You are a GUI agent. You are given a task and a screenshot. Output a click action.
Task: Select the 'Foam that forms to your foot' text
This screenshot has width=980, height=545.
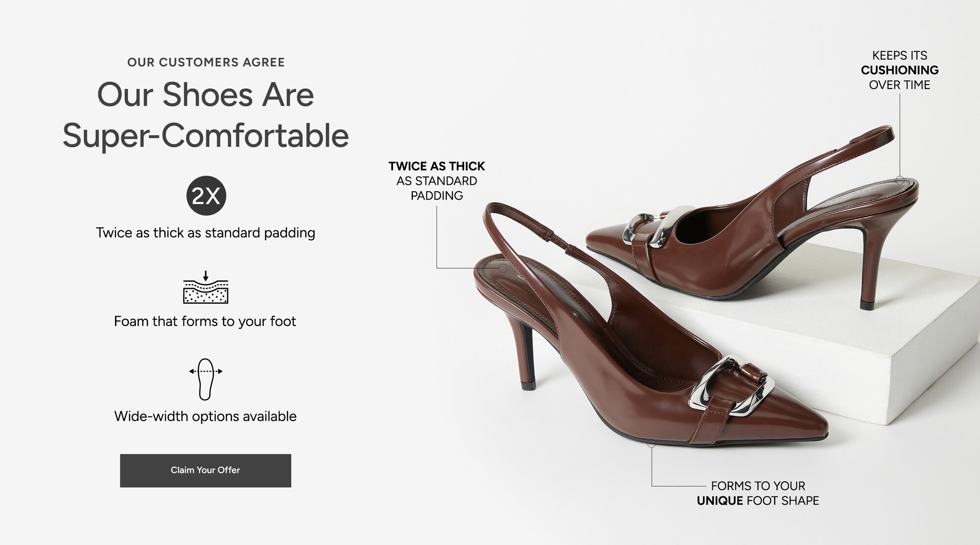coord(205,321)
